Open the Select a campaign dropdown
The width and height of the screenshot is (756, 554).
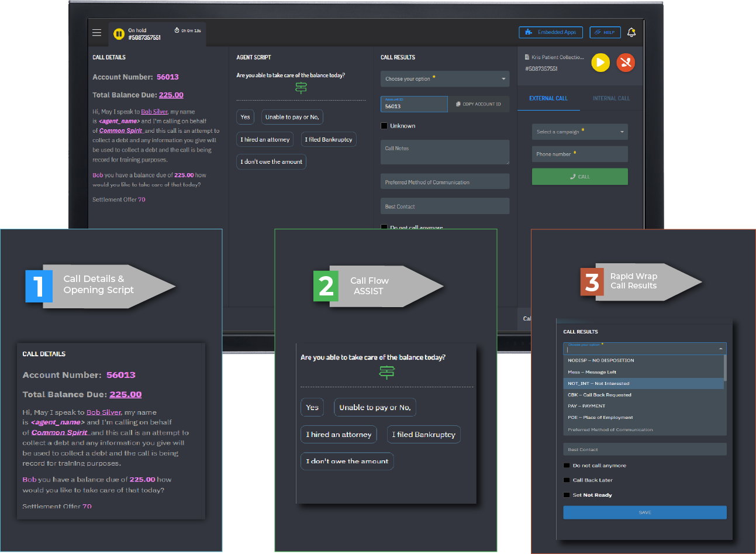pos(579,132)
